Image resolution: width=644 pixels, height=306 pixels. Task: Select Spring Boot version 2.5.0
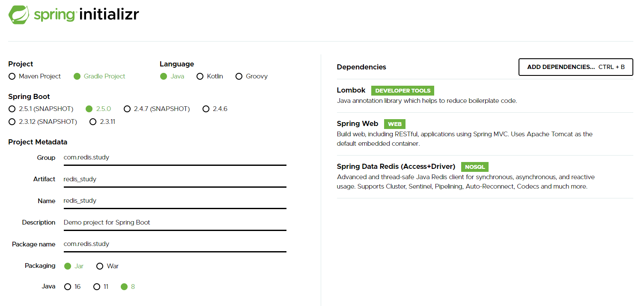(x=98, y=109)
